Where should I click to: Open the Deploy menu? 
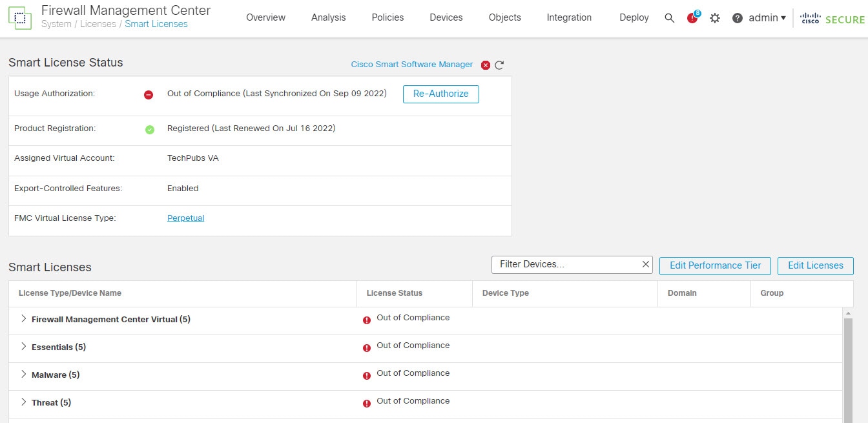click(x=634, y=17)
